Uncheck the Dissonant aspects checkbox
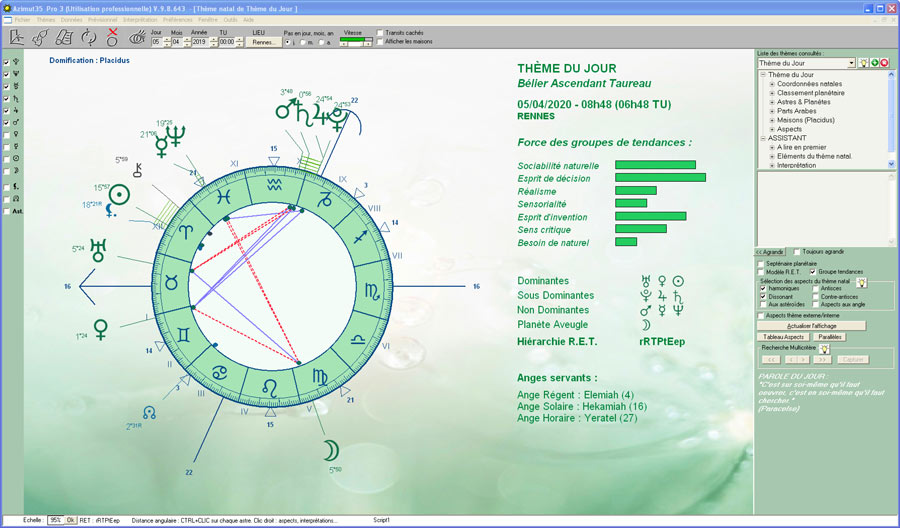The image size is (900, 528). click(x=763, y=297)
